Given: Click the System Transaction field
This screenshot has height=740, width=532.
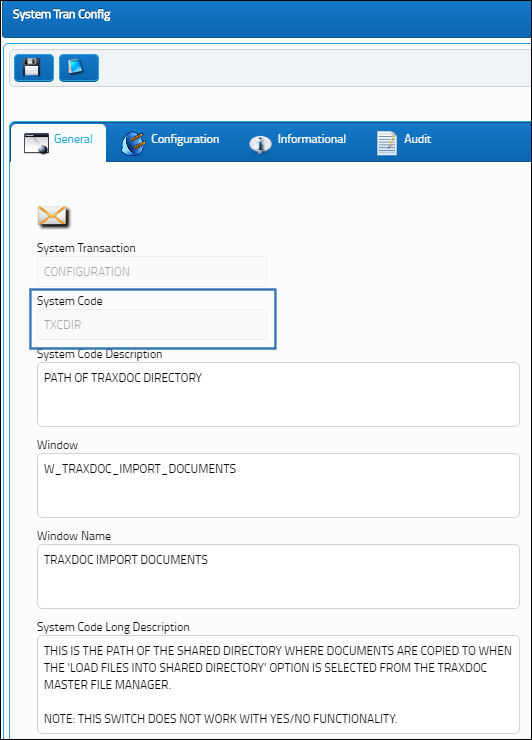Looking at the screenshot, I should pyautogui.click(x=152, y=271).
